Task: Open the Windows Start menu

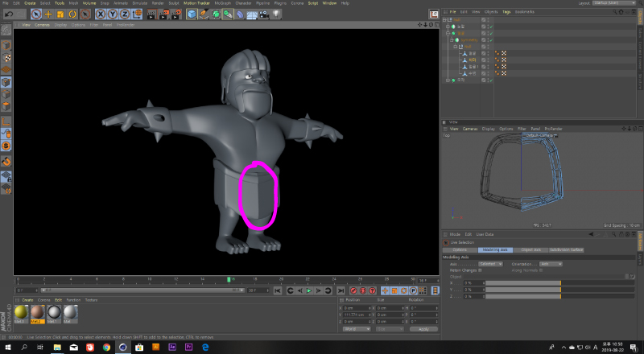Action: [8, 348]
